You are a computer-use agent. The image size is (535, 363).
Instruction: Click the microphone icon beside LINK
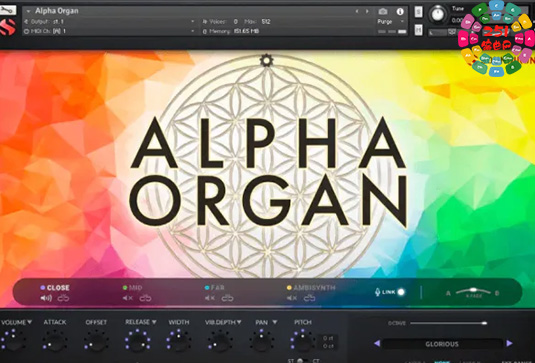tap(377, 292)
